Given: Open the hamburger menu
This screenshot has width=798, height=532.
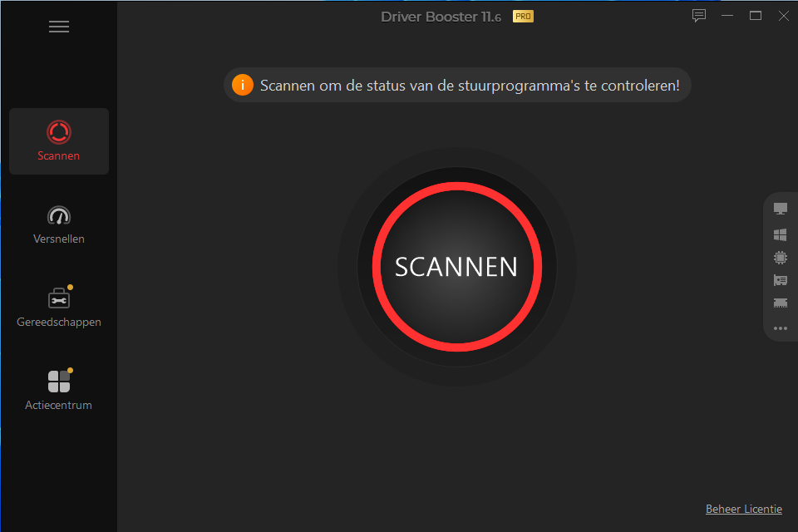Looking at the screenshot, I should tap(58, 27).
